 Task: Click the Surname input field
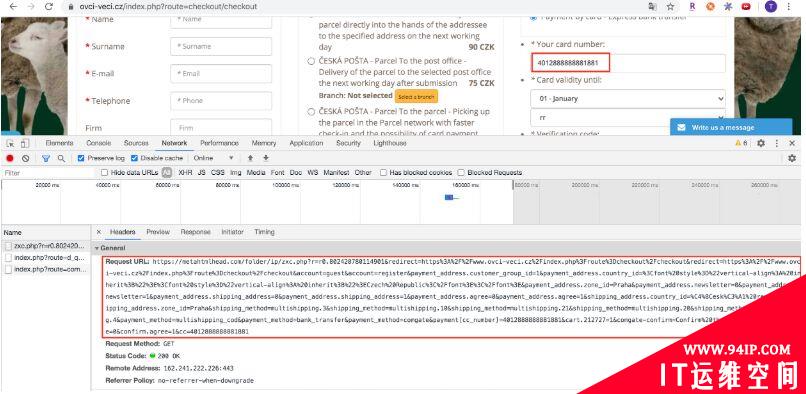[x=221, y=46]
